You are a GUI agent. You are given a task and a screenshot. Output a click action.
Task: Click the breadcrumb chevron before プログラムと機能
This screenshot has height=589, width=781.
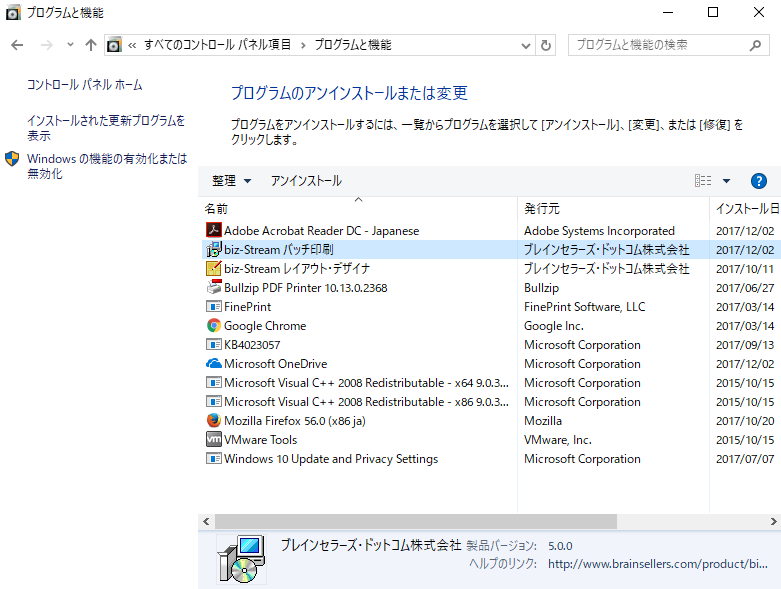click(303, 46)
